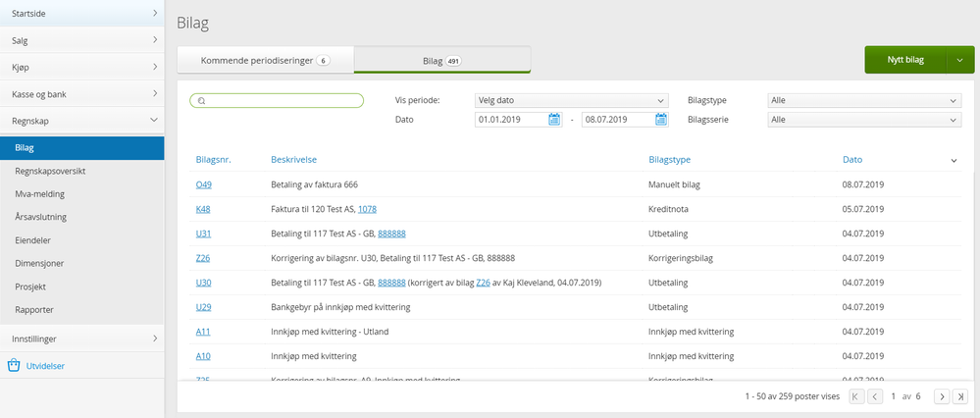The height and width of the screenshot is (418, 980).
Task: Click the Dato column sort arrow
Action: pos(954,161)
